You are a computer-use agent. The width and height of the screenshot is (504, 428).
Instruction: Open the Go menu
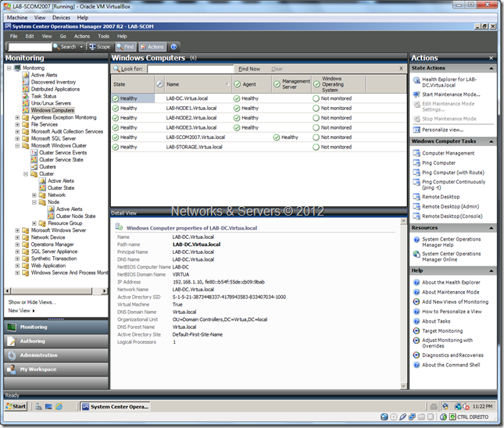pos(63,36)
